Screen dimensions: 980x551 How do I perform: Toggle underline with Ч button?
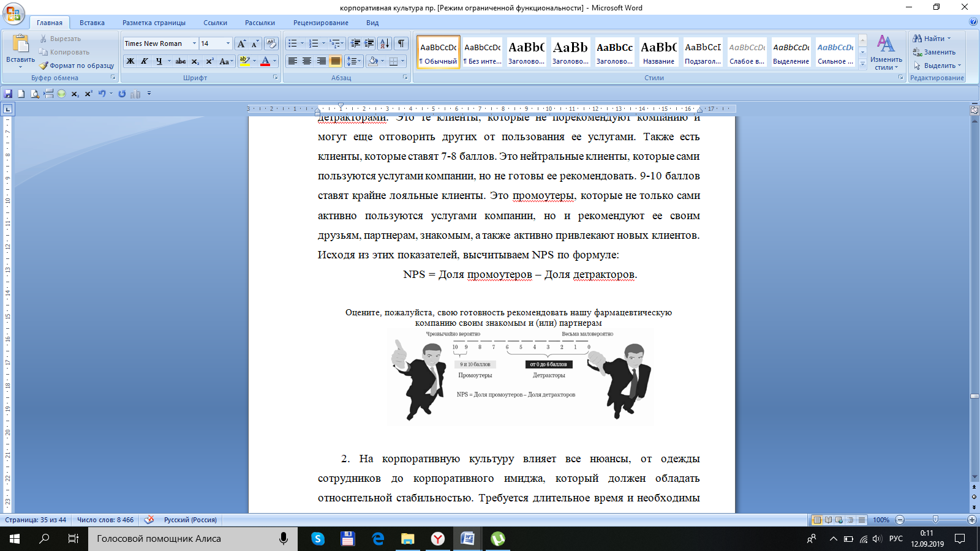[x=159, y=61]
